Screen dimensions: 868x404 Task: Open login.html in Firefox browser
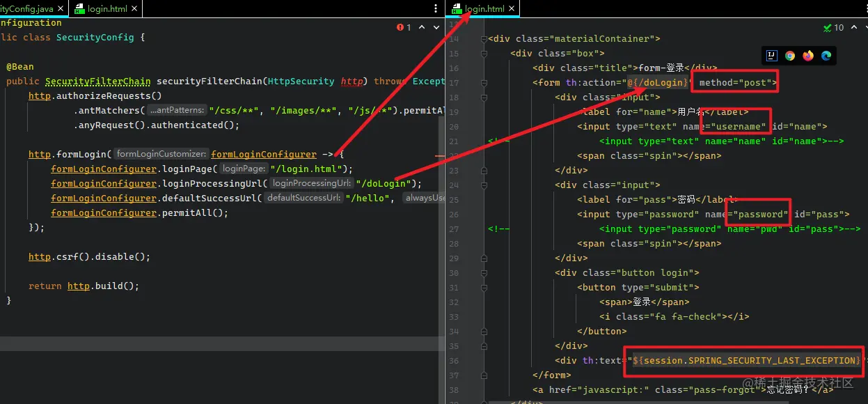tap(808, 56)
